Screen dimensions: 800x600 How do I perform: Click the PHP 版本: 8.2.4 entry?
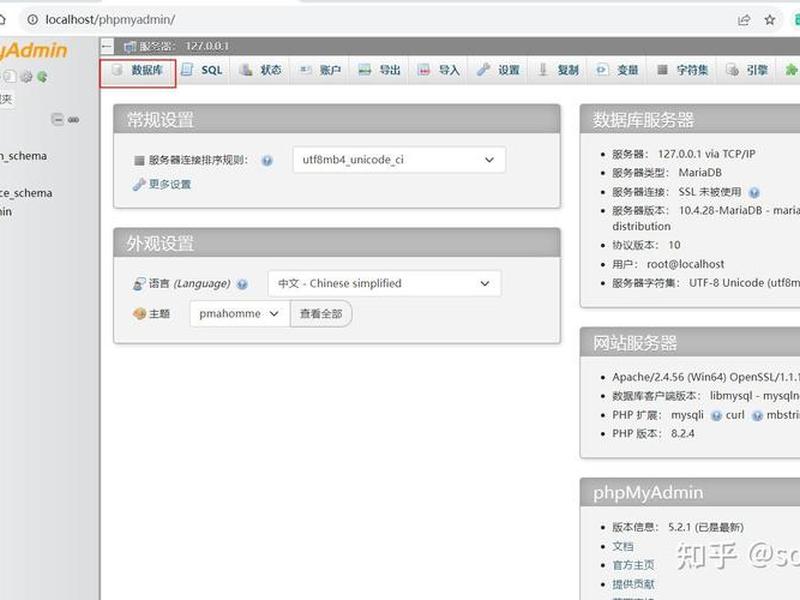[x=654, y=434]
